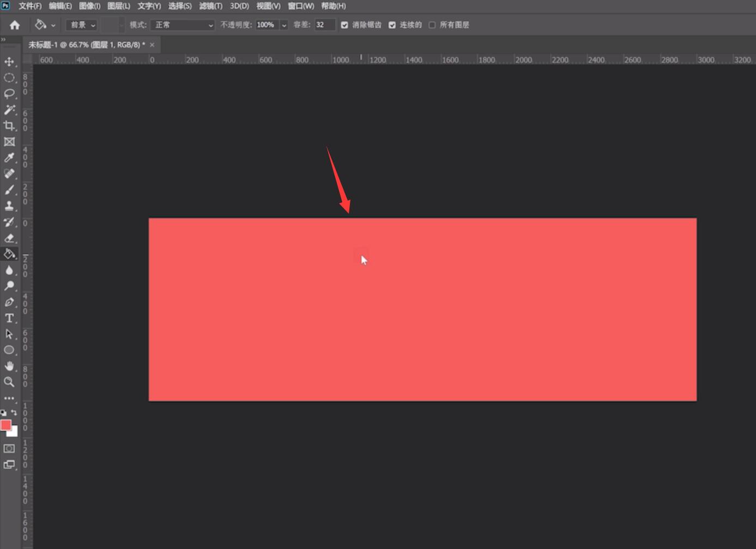Select the Ellipse shape tool
The image size is (756, 549).
point(9,350)
